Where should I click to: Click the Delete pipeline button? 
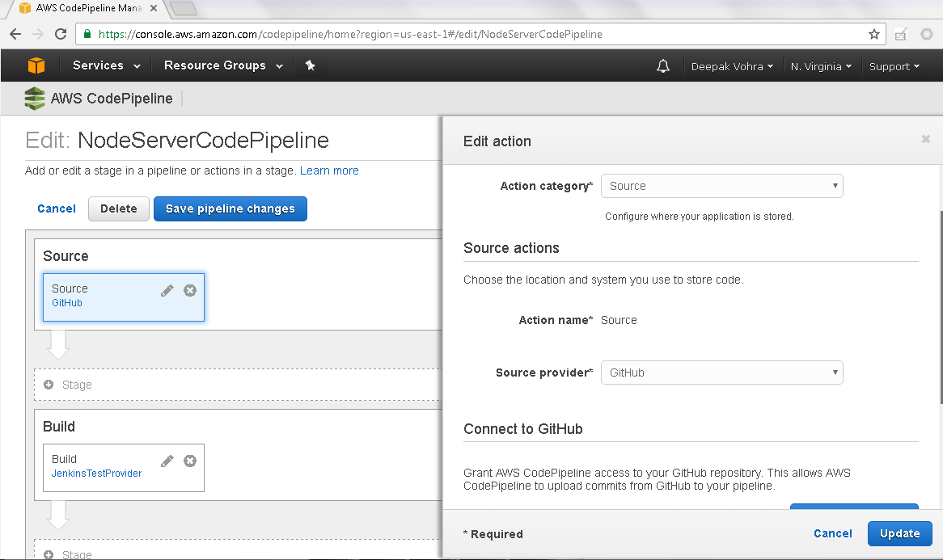(x=118, y=208)
